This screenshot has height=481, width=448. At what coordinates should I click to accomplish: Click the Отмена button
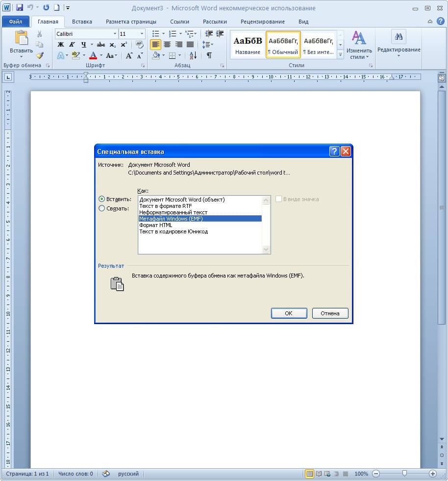click(330, 313)
